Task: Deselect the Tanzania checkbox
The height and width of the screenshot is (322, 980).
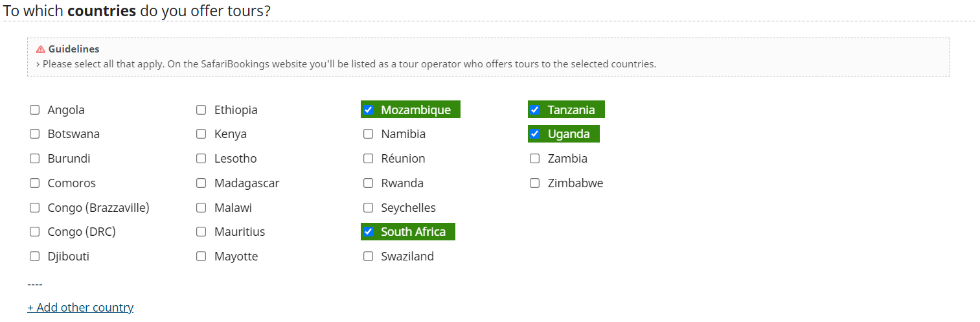Action: (535, 110)
